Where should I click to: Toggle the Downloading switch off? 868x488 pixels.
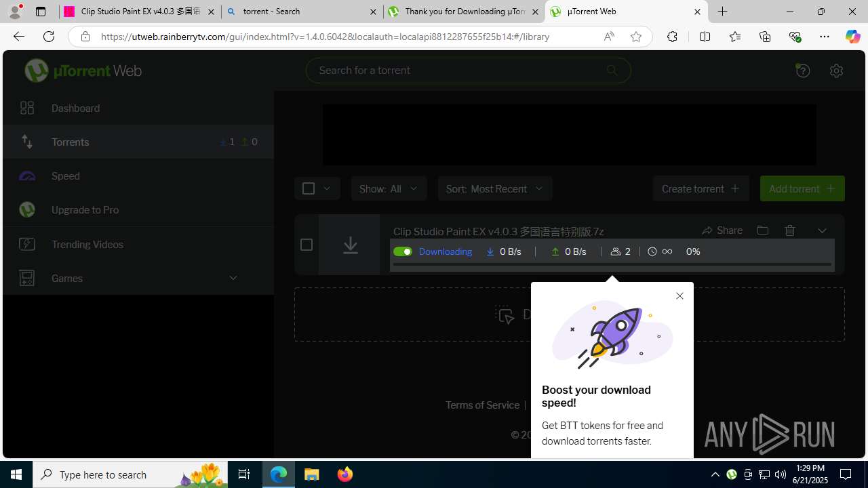pos(402,251)
